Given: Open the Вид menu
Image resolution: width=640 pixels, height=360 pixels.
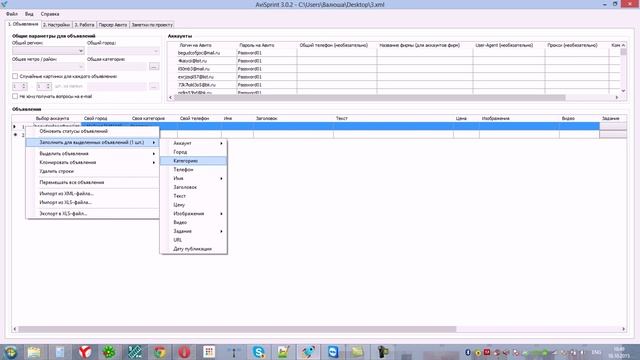Looking at the screenshot, I should coord(29,14).
